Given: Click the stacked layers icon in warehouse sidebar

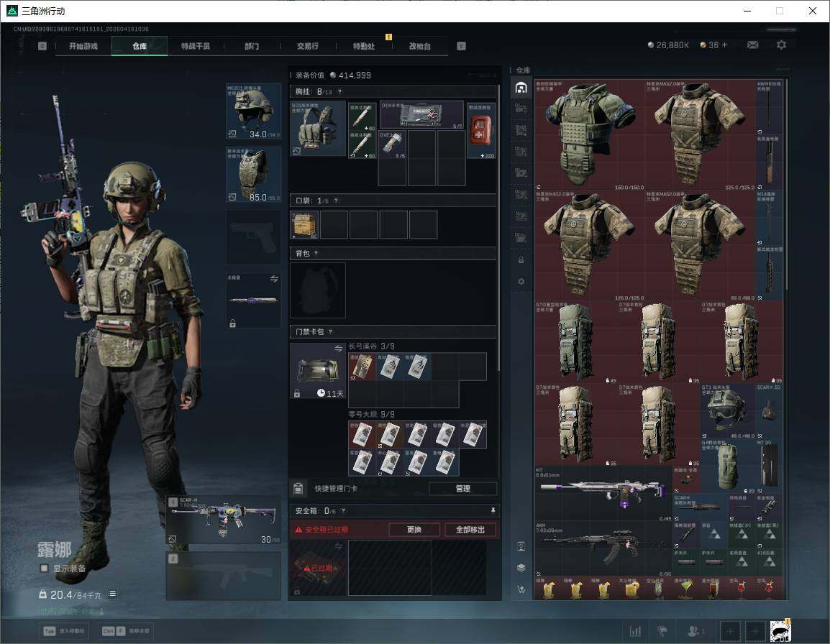Looking at the screenshot, I should (x=521, y=568).
